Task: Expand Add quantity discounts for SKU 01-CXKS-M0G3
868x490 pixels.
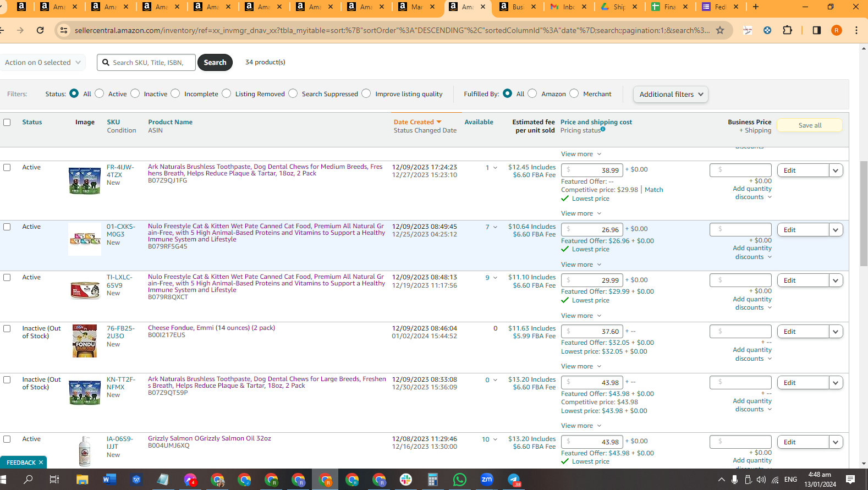Action: pyautogui.click(x=752, y=252)
